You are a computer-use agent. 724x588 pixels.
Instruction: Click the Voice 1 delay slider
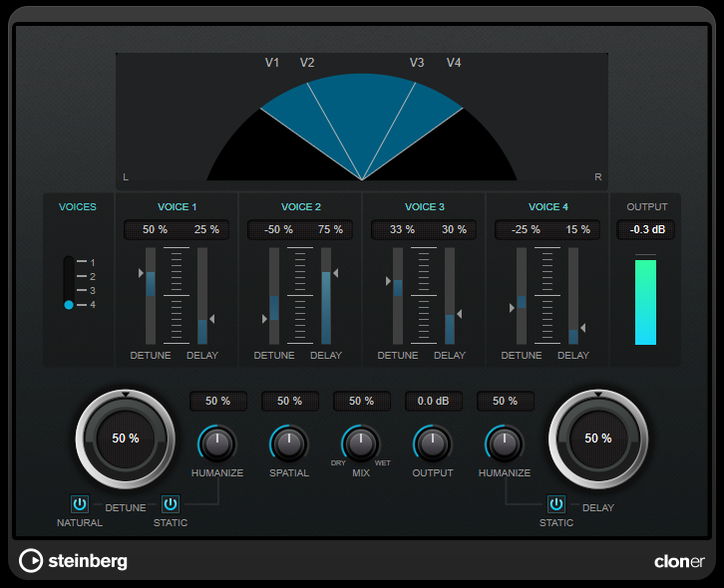[x=202, y=296]
